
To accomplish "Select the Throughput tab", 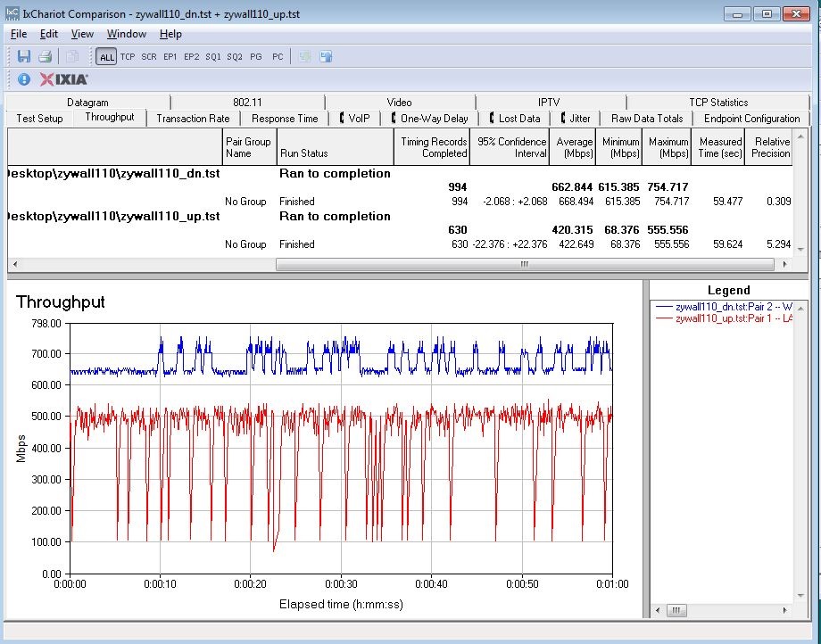I will point(110,117).
